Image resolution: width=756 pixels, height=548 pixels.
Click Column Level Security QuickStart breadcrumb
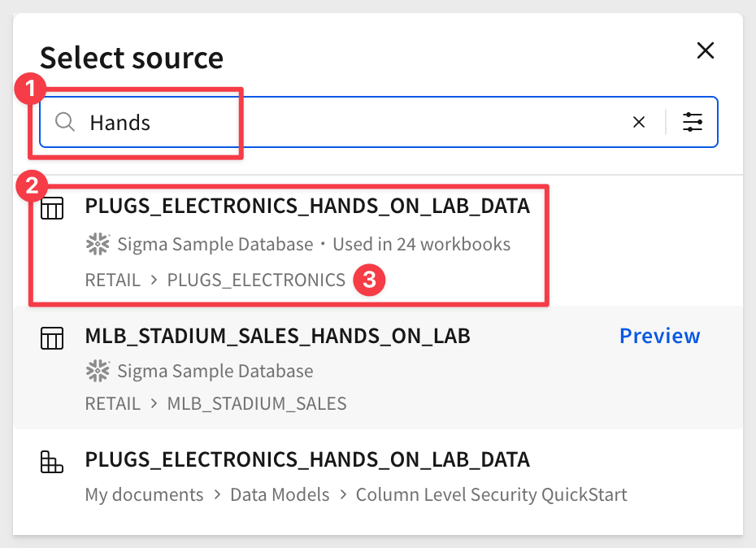pyautogui.click(x=491, y=494)
